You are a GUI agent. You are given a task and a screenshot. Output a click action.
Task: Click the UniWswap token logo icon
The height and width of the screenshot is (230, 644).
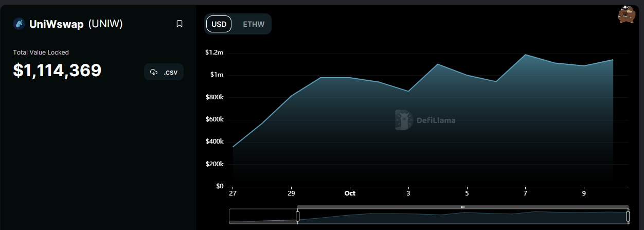click(x=19, y=24)
